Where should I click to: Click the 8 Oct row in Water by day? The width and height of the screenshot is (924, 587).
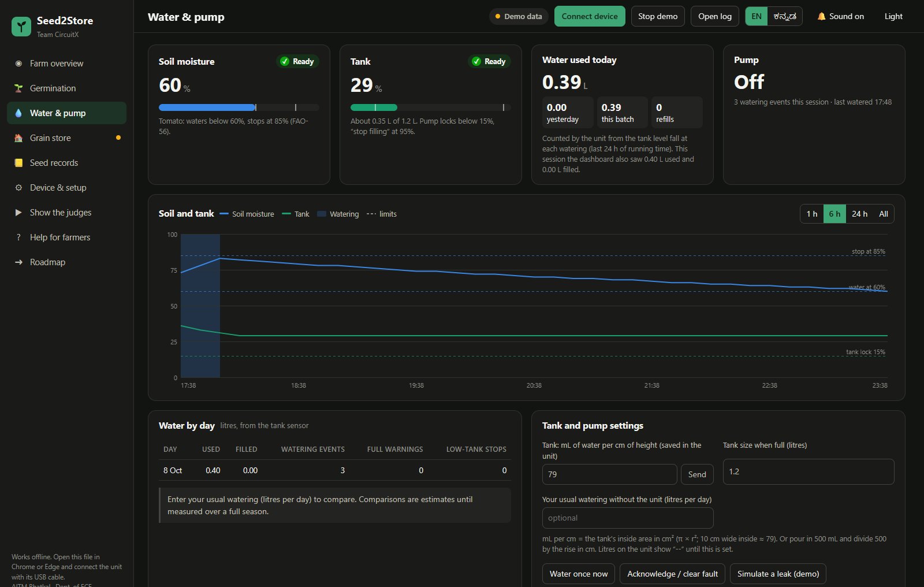pos(335,470)
